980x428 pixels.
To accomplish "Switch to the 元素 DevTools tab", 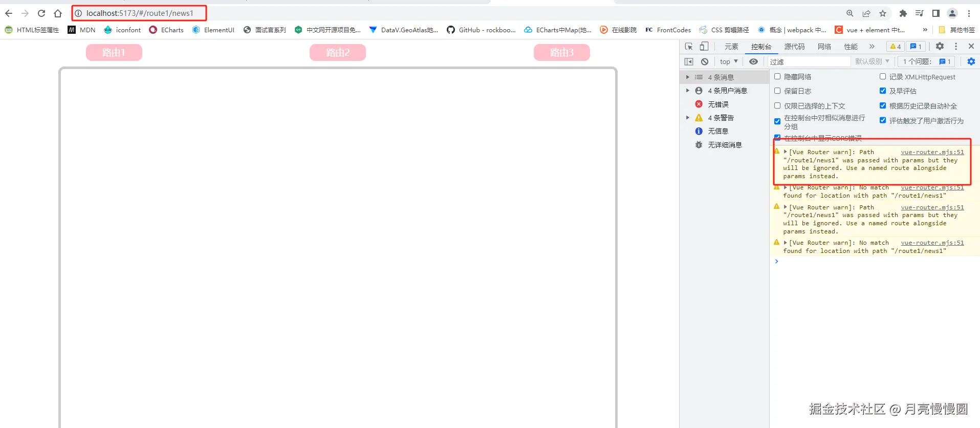I will point(731,47).
